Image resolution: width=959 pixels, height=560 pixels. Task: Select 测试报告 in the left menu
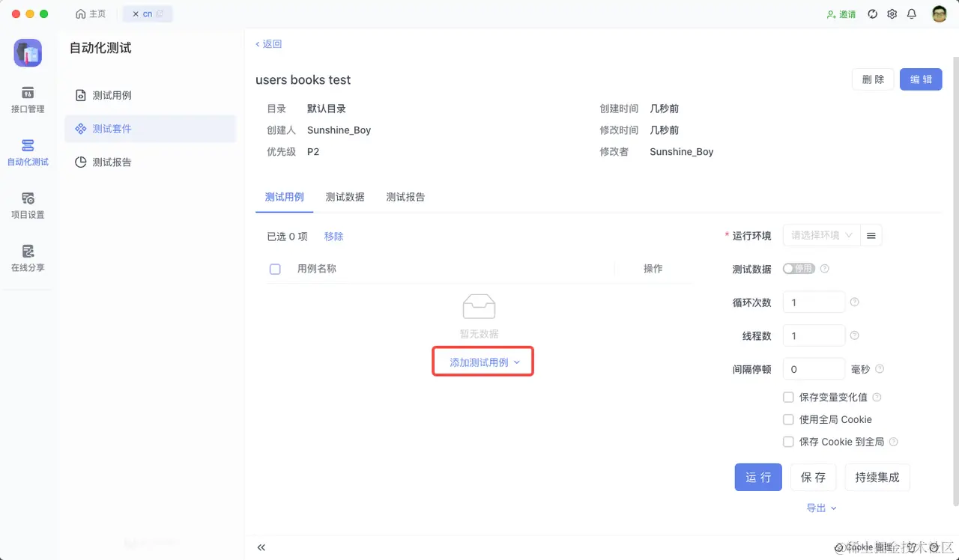(x=150, y=162)
